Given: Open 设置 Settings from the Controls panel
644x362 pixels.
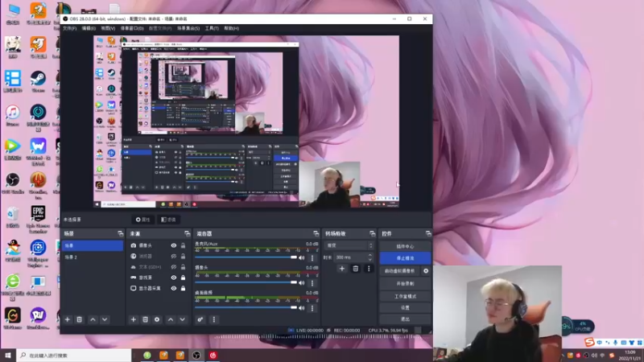Looking at the screenshot, I should tap(405, 308).
